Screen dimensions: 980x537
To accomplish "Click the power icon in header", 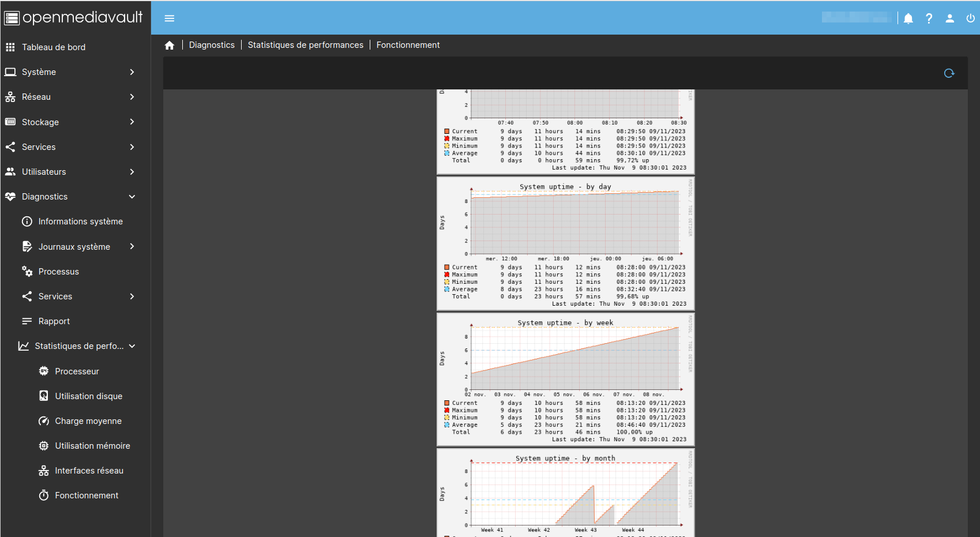I will pos(970,18).
